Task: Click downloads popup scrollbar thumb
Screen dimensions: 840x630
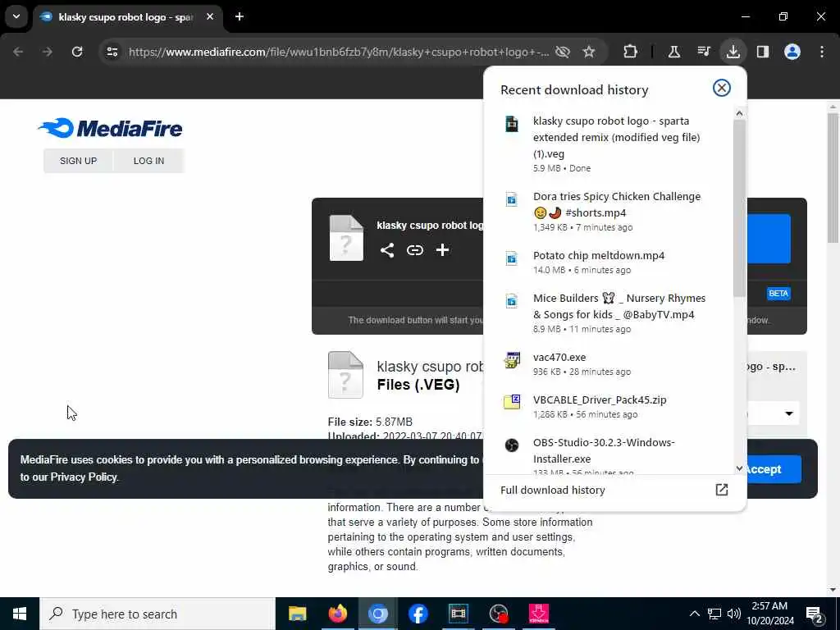Action: pyautogui.click(x=739, y=208)
